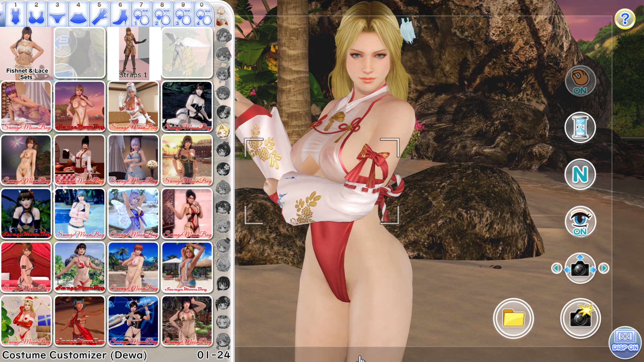
Task: Open the skirt tab numbered 4
Action: (x=78, y=14)
